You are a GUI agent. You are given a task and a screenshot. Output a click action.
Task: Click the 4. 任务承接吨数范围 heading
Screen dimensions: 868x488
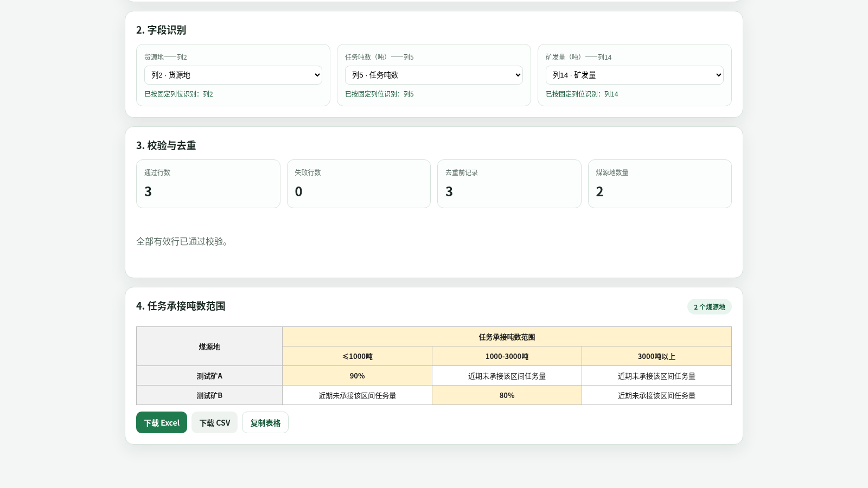(181, 306)
